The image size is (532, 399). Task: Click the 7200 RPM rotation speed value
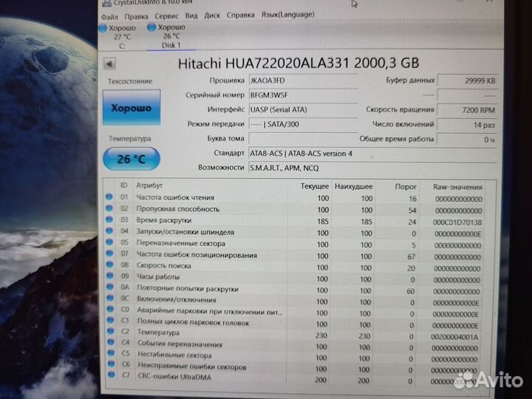[466, 110]
